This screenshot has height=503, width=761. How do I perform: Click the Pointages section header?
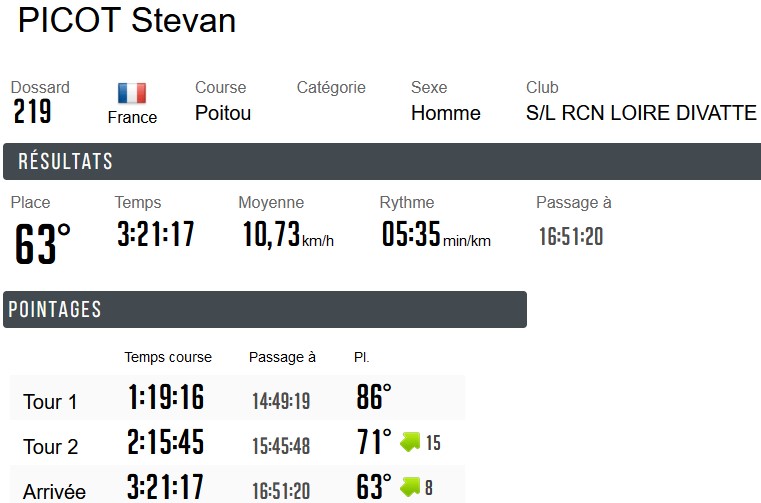click(264, 310)
